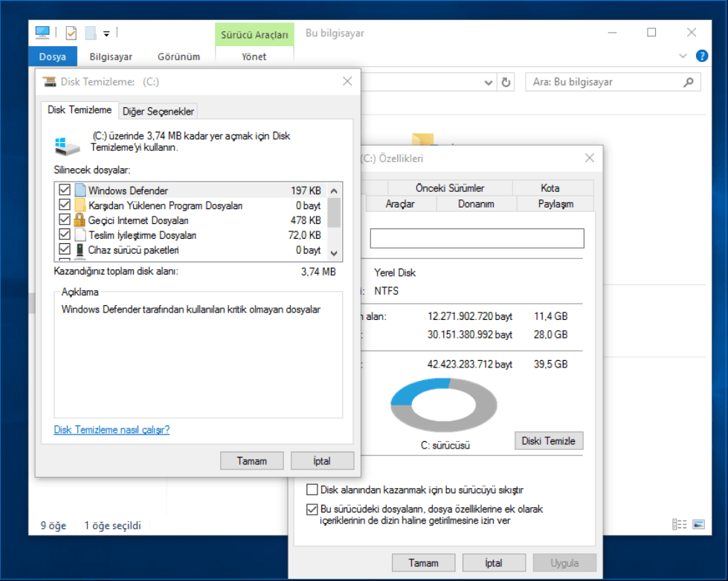The height and width of the screenshot is (581, 728).
Task: Click the refresh icon beside the address bar
Action: tap(506, 83)
